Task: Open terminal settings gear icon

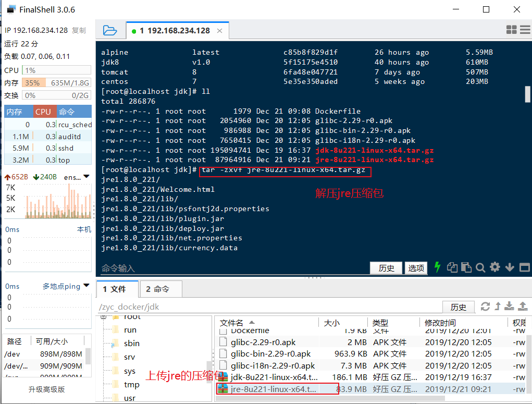Action: pos(495,267)
